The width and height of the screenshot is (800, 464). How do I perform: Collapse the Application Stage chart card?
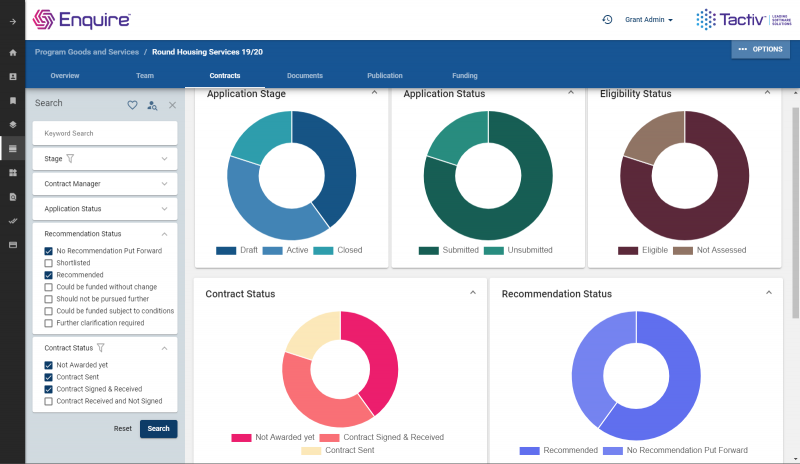[x=374, y=92]
